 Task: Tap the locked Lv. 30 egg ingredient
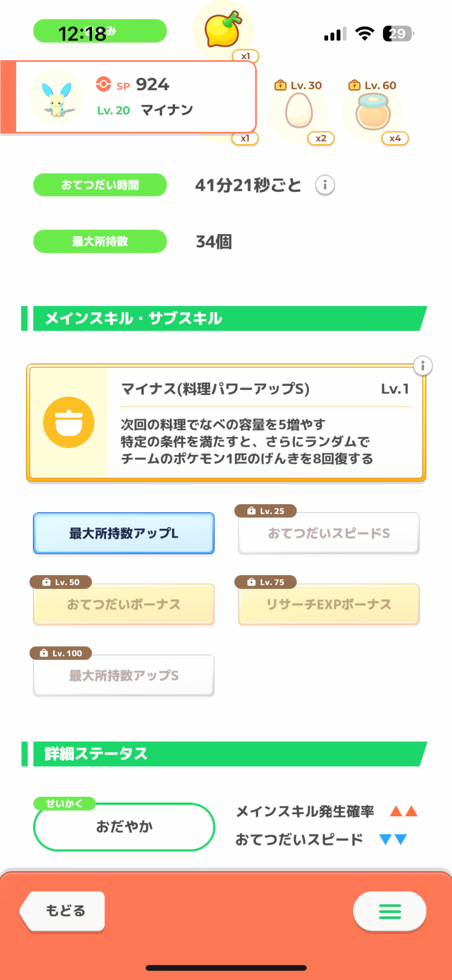pyautogui.click(x=299, y=111)
